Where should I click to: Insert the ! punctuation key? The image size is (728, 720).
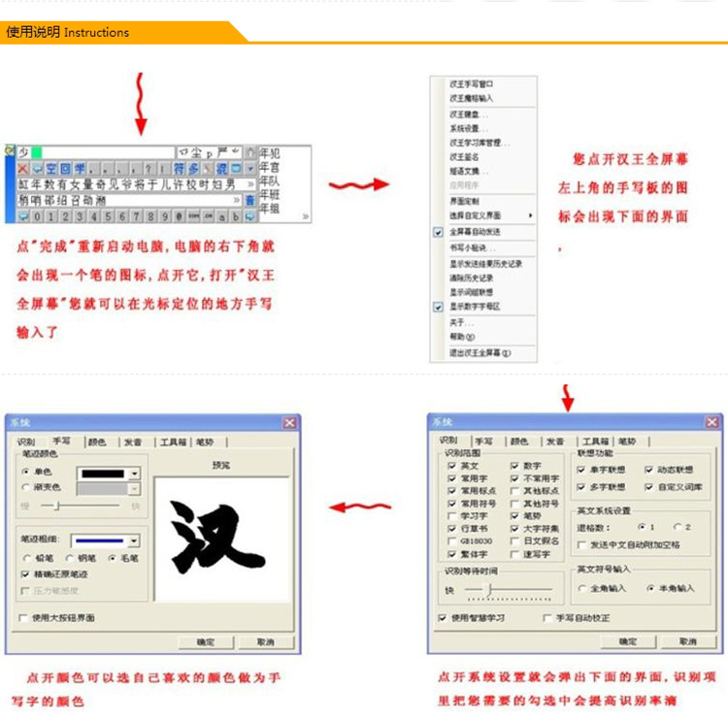162,169
